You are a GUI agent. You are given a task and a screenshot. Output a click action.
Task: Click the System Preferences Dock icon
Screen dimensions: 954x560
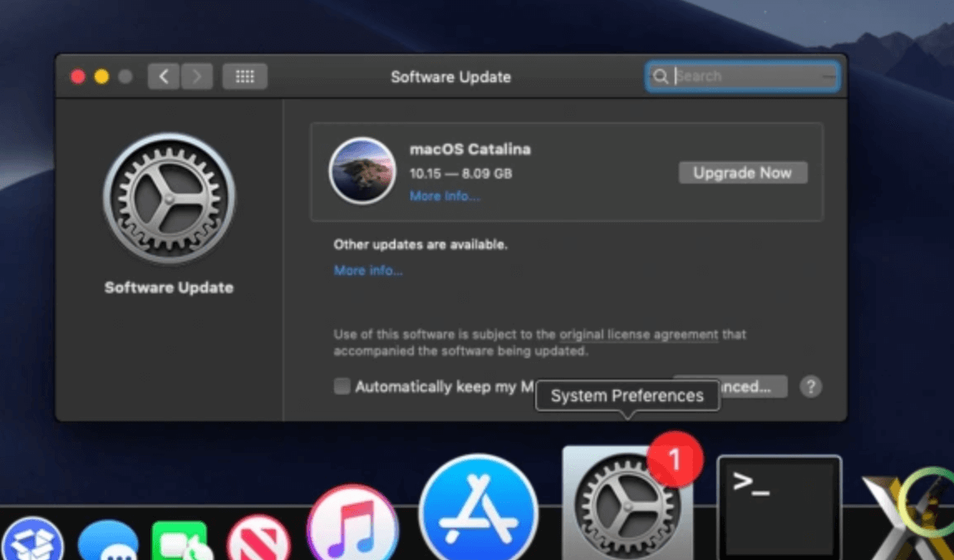[627, 507]
